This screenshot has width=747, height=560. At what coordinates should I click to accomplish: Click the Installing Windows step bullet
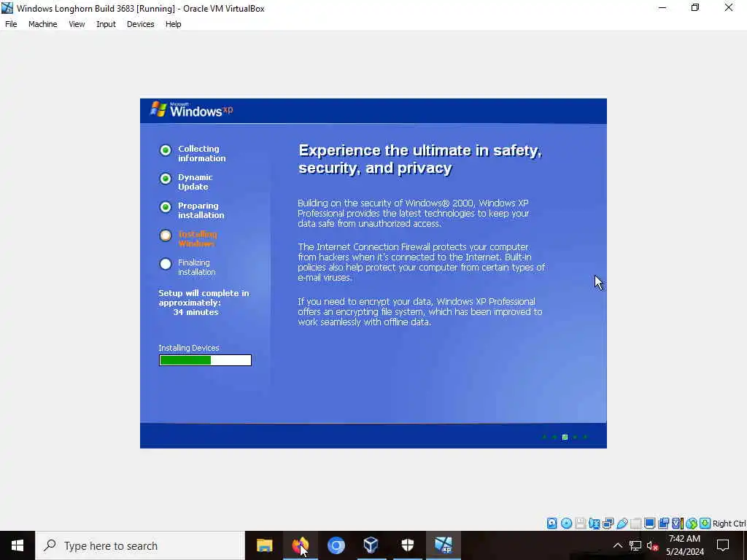click(x=166, y=236)
